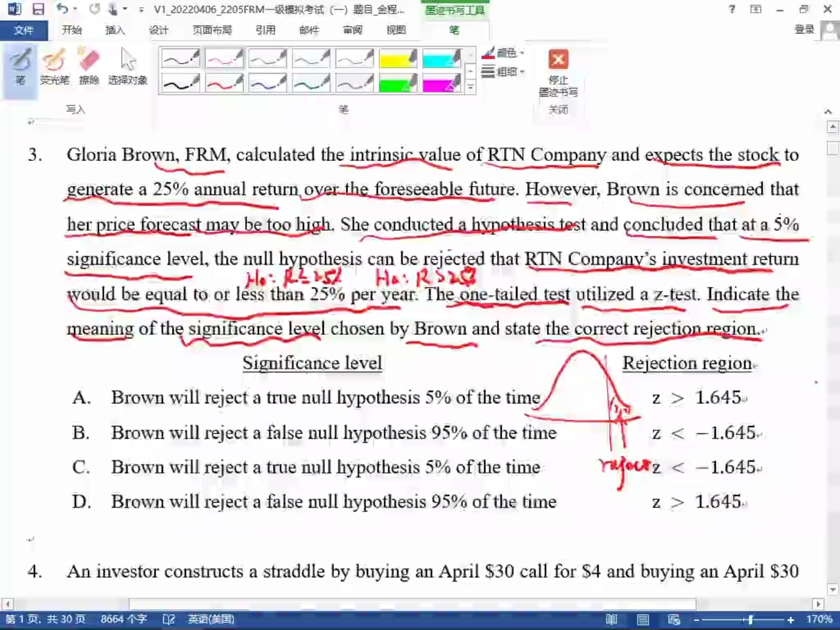Click the vertical scrollbar down arrow
This screenshot has height=630, width=840.
click(832, 590)
